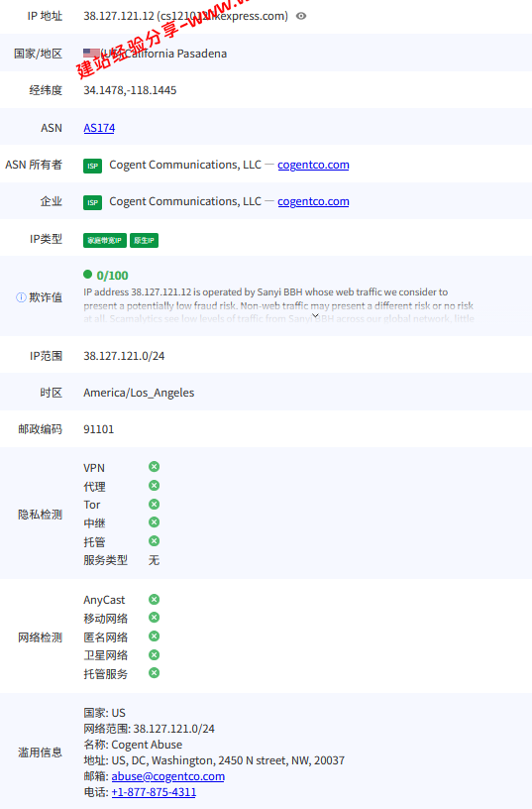Image resolution: width=532 pixels, height=809 pixels.
Task: Click the 国家: US line in abuse info
Action: pos(105,713)
